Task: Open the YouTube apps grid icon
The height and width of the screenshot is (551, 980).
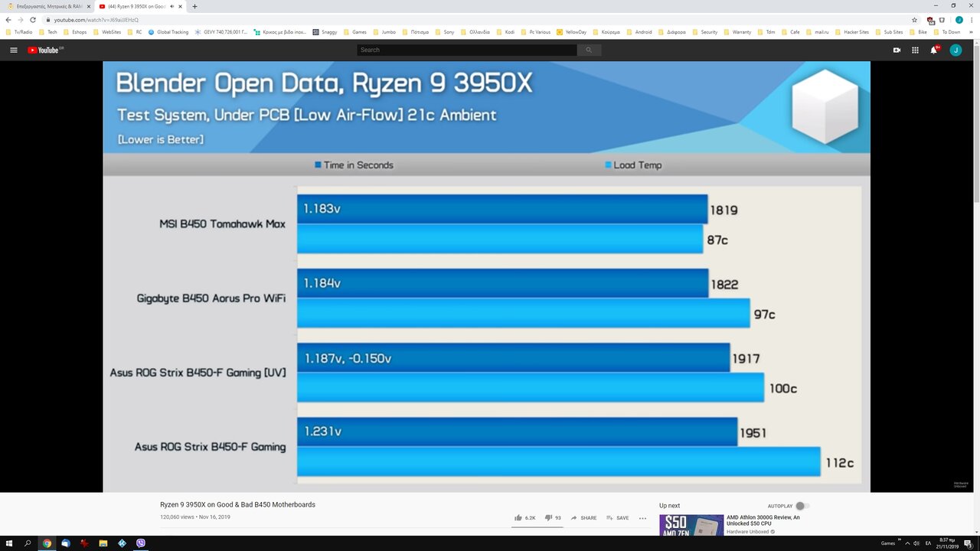Action: (x=915, y=50)
